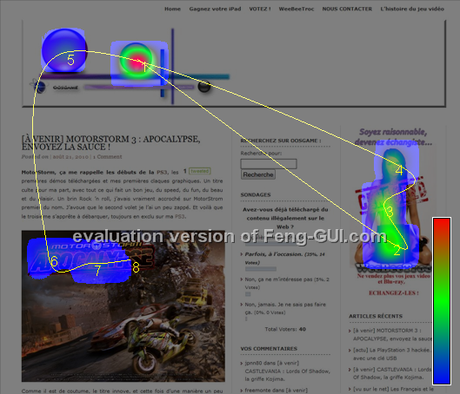Open the 1 Comment link
This screenshot has width=460, height=394.
pos(107,157)
